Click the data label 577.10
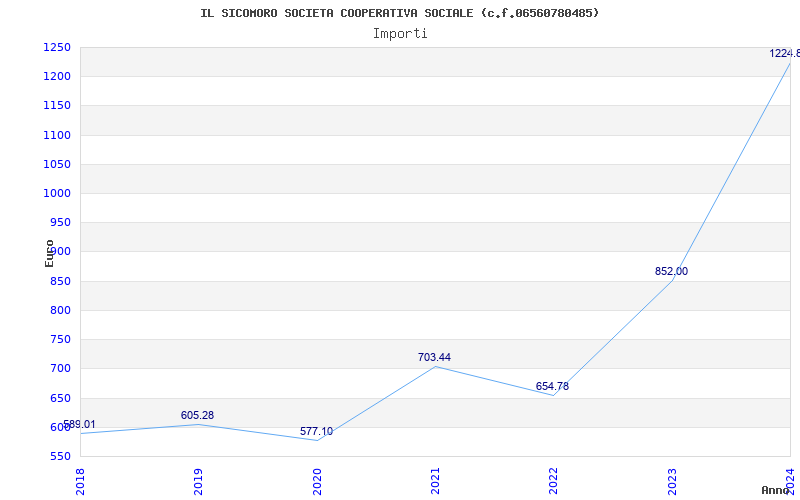The image size is (800, 500). [316, 432]
